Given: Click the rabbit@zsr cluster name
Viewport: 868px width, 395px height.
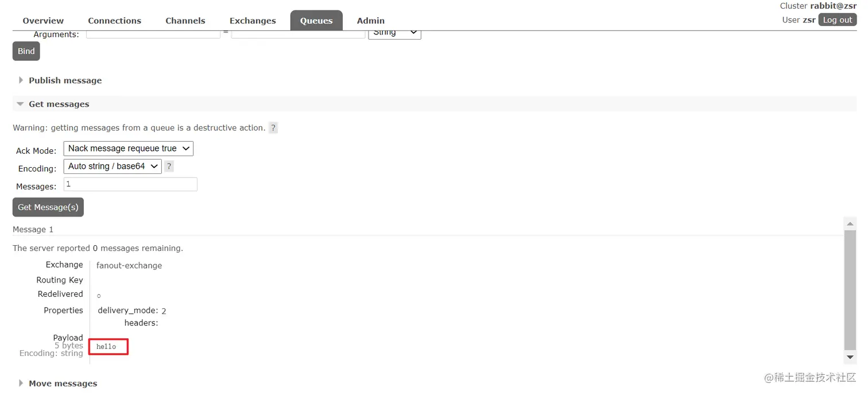Looking at the screenshot, I should point(834,6).
